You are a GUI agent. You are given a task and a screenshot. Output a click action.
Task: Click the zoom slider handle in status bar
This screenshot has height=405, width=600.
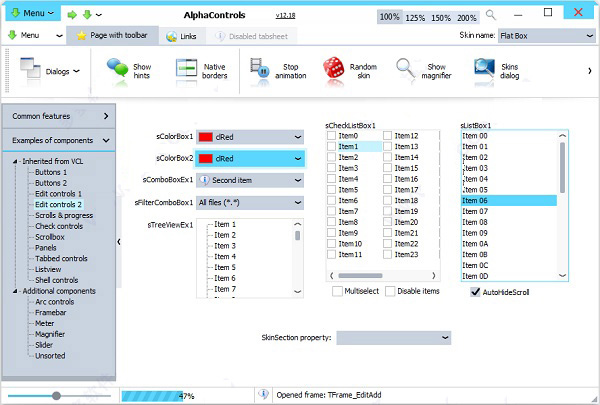(x=56, y=396)
